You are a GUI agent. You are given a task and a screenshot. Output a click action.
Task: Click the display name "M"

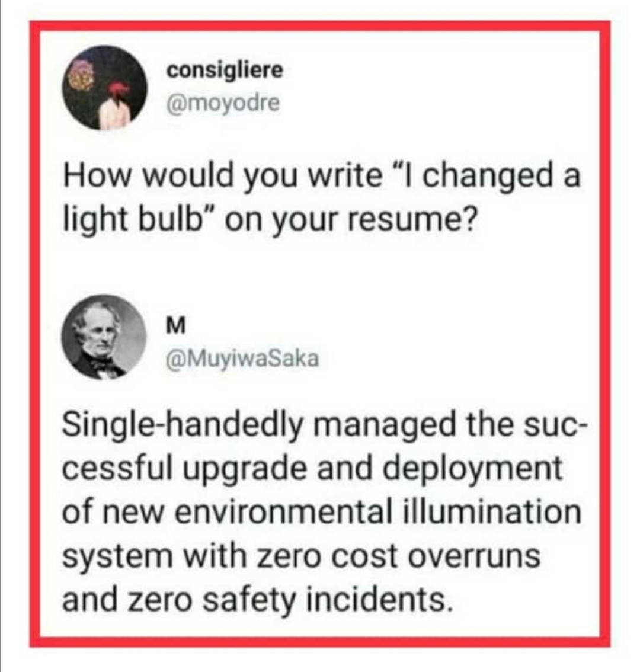[x=177, y=325]
